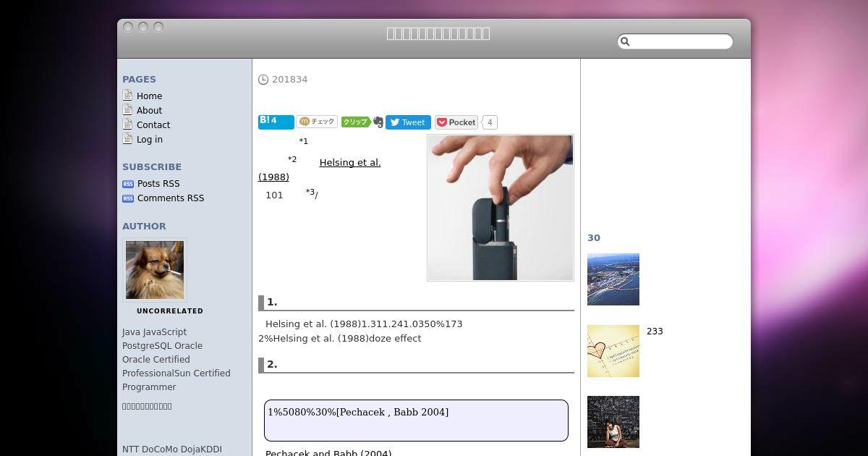The width and height of the screenshot is (868, 456).
Task: Click the PAGES sidebar heading
Action: pos(139,80)
